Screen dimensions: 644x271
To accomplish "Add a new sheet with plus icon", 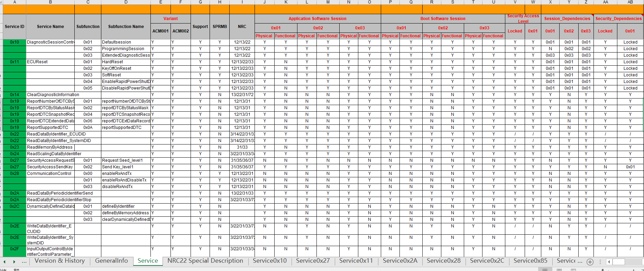I will pyautogui.click(x=590, y=262).
